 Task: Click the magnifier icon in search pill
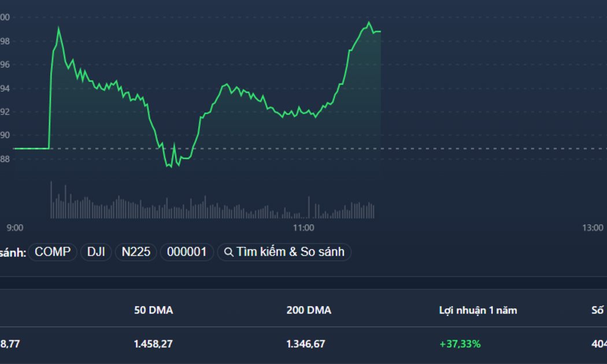229,252
